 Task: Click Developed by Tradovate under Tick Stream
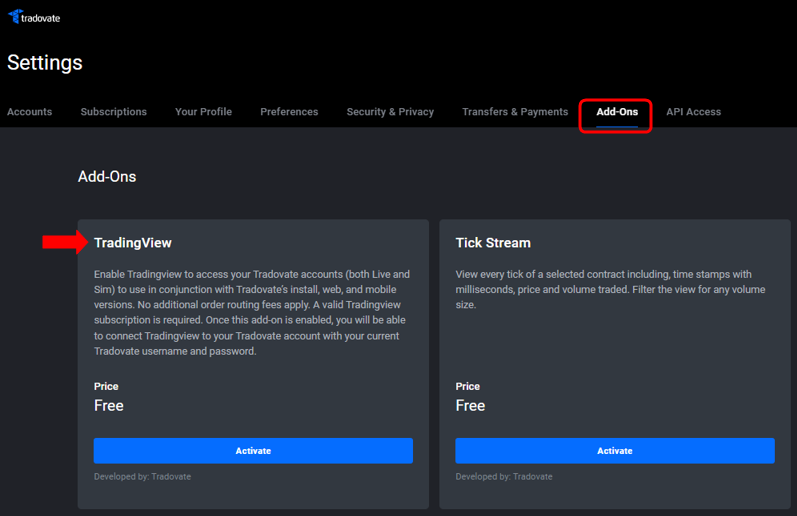click(504, 477)
